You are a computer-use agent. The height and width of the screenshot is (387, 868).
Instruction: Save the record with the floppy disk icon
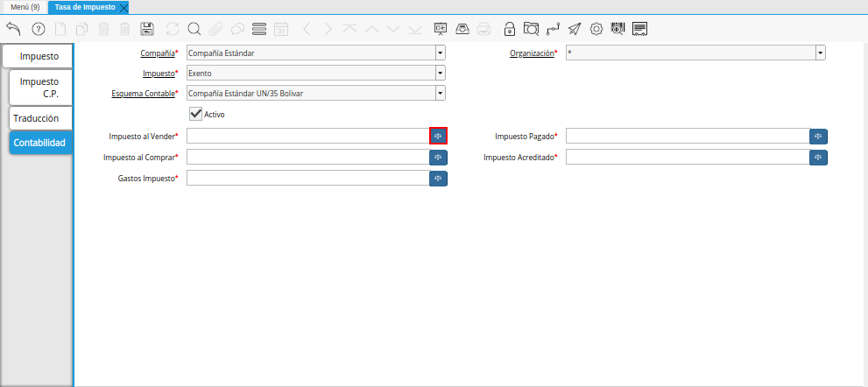(148, 29)
